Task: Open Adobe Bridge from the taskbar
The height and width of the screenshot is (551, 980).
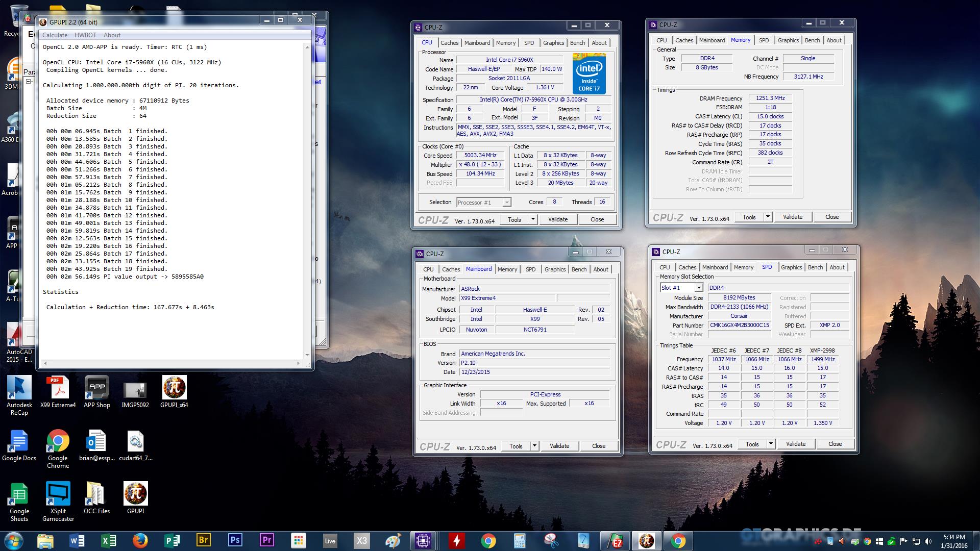Action: 203,541
